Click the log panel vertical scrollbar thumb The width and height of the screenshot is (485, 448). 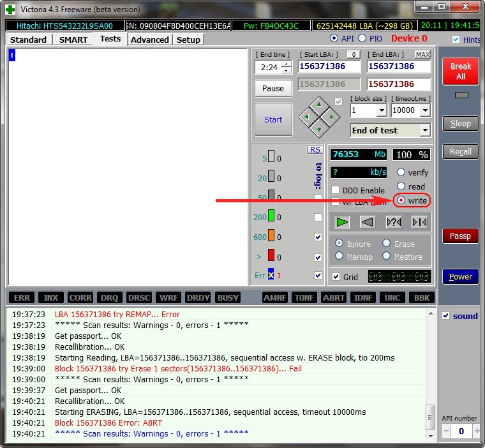pos(430,417)
